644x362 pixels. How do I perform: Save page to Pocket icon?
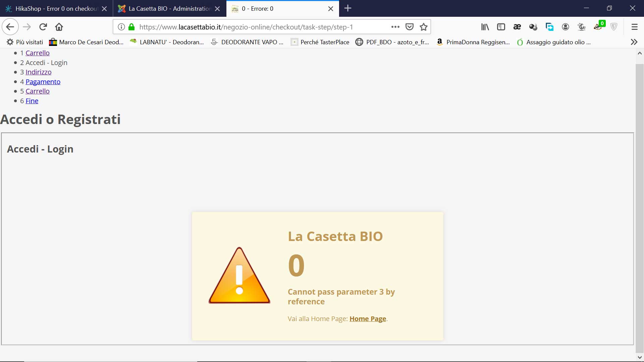409,27
